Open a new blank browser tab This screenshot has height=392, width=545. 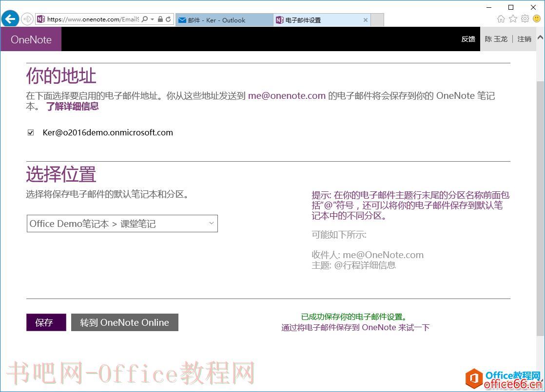[377, 20]
